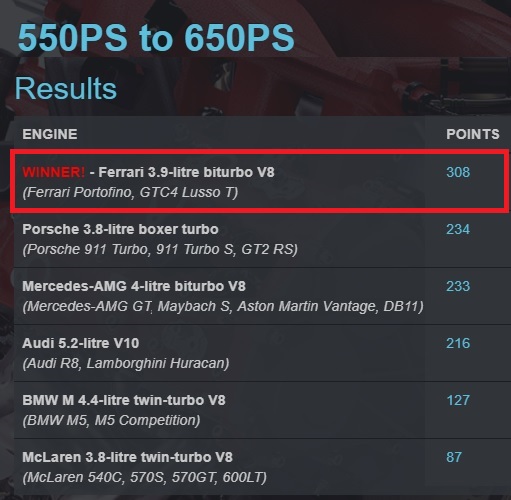The image size is (511, 500).
Task: Click the ENGINE column header
Action: (50, 134)
